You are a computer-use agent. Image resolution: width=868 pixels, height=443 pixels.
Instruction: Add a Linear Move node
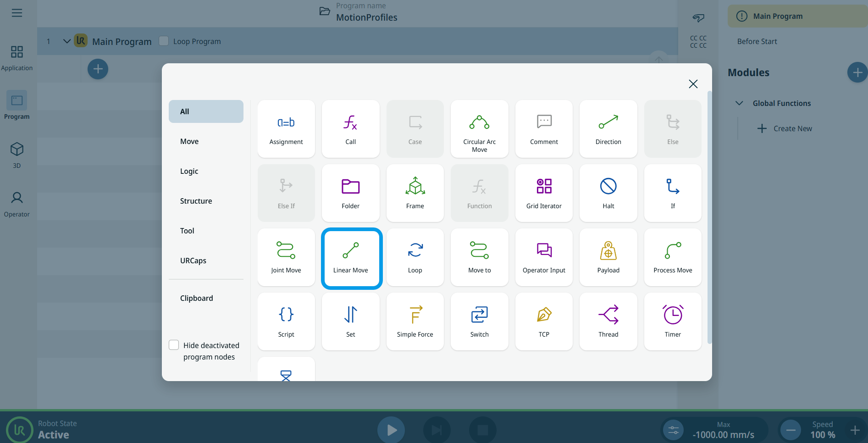tap(351, 258)
